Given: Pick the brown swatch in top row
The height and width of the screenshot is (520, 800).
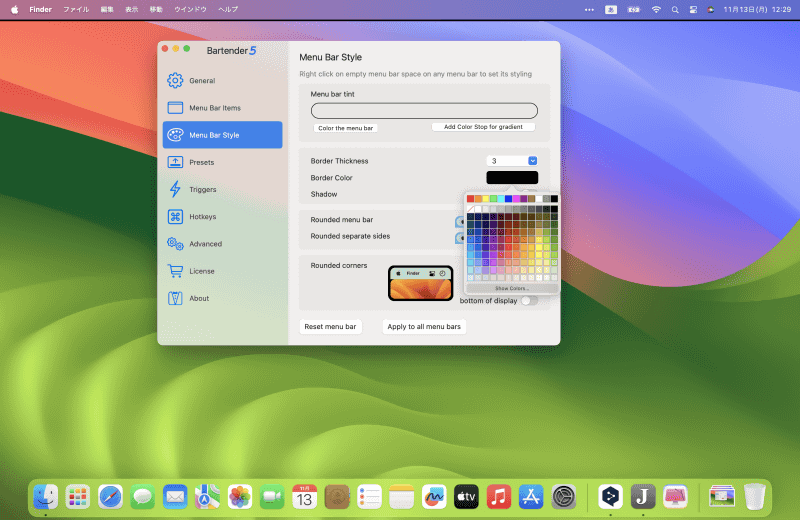Looking at the screenshot, I should (531, 199).
